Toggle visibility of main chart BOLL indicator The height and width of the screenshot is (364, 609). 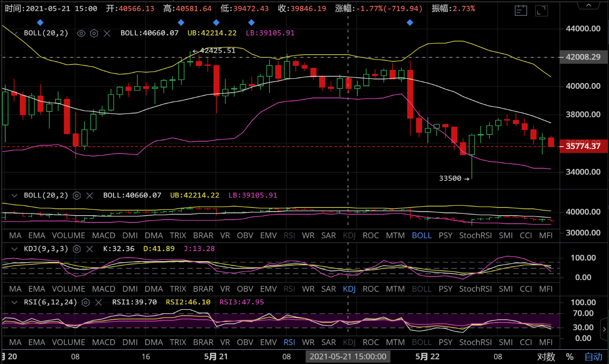(81, 33)
